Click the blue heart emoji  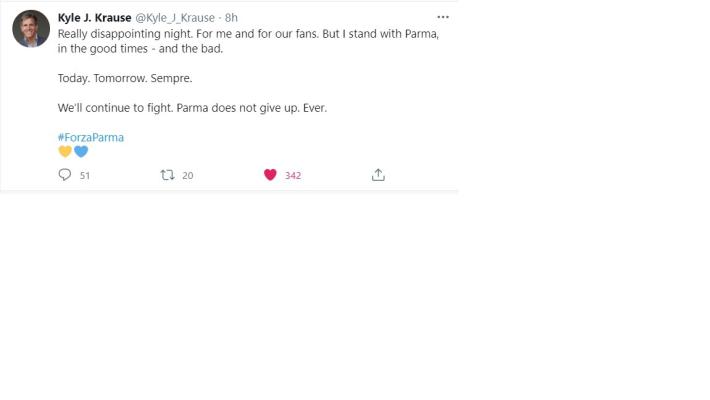tap(81, 152)
